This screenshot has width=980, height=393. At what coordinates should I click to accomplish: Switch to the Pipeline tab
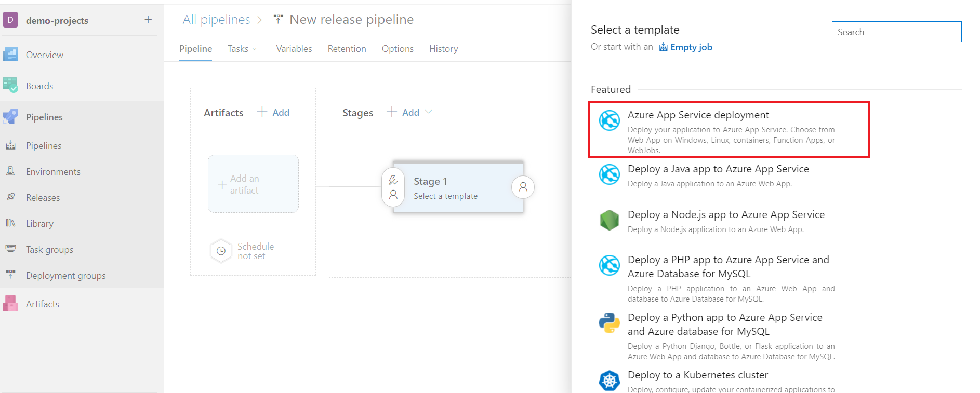click(x=195, y=49)
